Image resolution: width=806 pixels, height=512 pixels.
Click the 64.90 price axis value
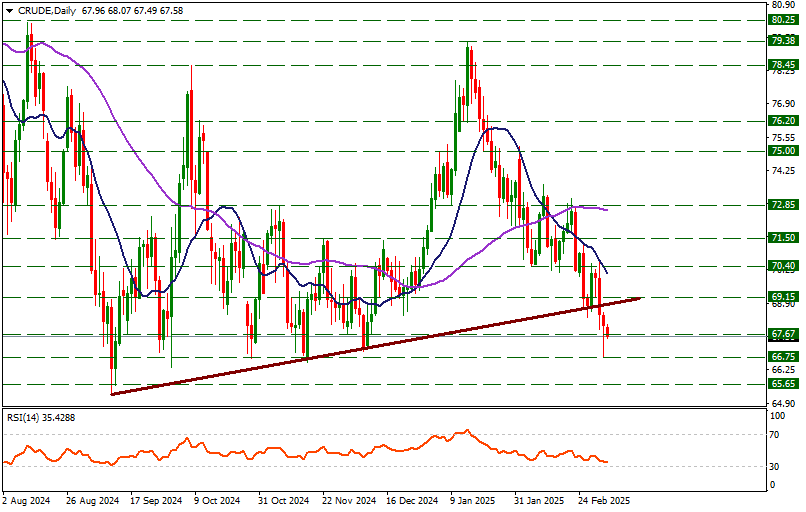click(x=783, y=404)
